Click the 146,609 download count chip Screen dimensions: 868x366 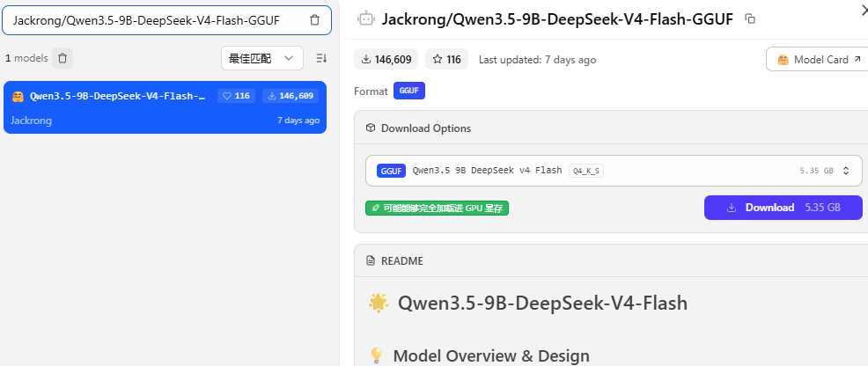pos(386,59)
